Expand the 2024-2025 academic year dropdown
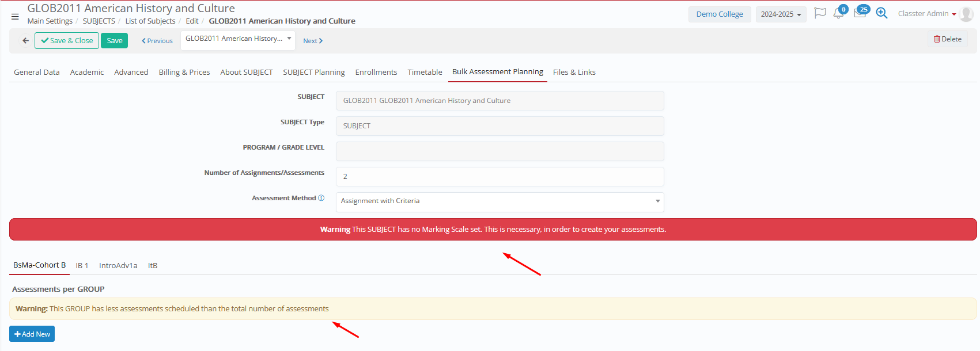 (781, 14)
